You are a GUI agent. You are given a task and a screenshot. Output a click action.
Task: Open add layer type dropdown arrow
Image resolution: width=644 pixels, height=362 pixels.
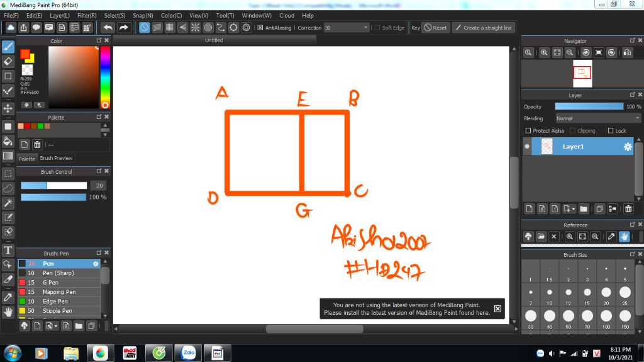coord(574,208)
